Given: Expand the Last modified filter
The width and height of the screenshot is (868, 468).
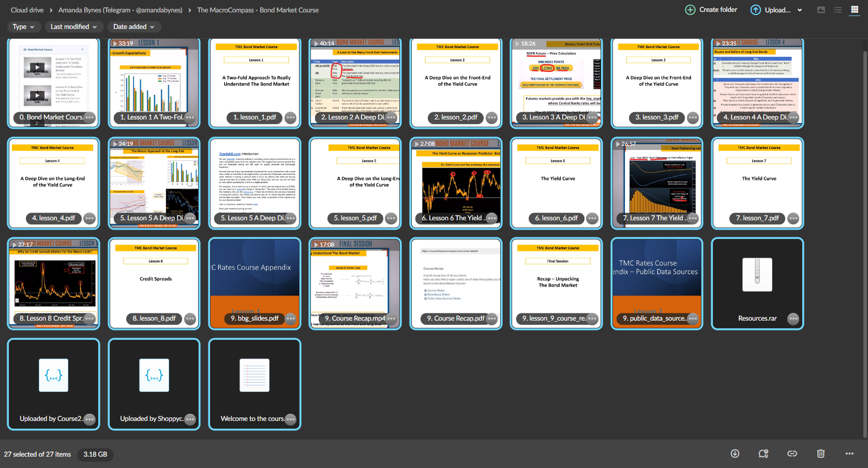Looking at the screenshot, I should [x=73, y=27].
